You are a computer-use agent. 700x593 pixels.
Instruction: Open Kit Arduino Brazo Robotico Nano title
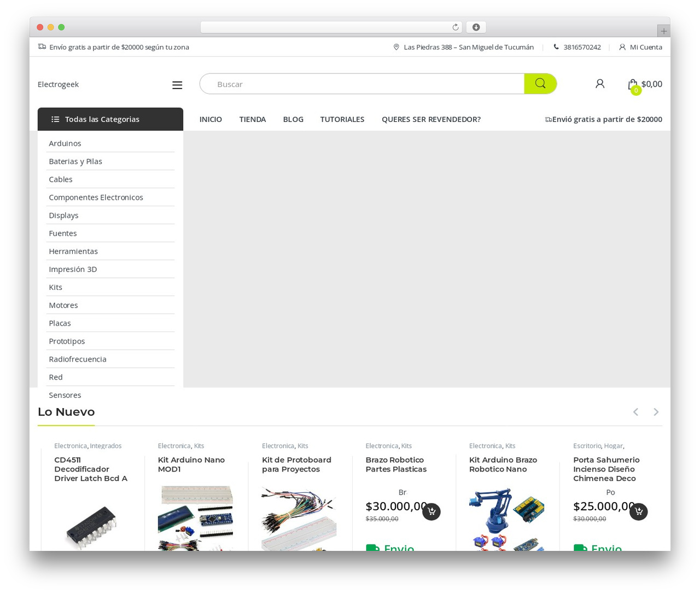click(x=503, y=464)
